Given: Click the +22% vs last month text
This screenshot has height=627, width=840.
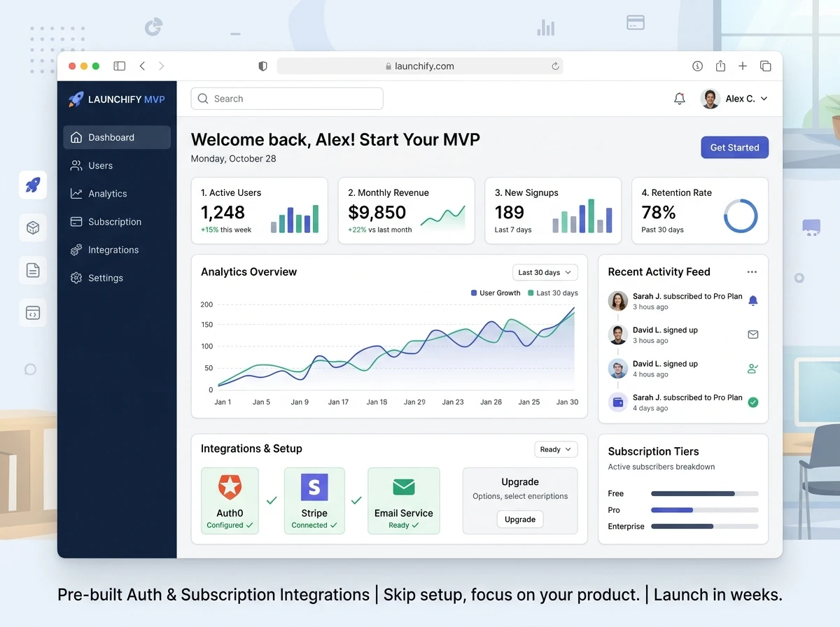Looking at the screenshot, I should [380, 230].
